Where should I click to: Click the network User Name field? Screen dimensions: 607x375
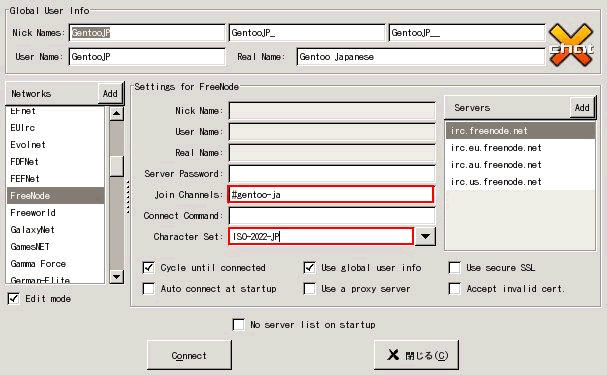click(332, 132)
